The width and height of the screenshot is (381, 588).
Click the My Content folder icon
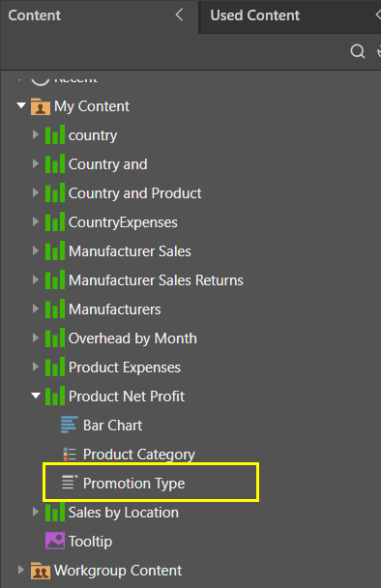pyautogui.click(x=41, y=106)
